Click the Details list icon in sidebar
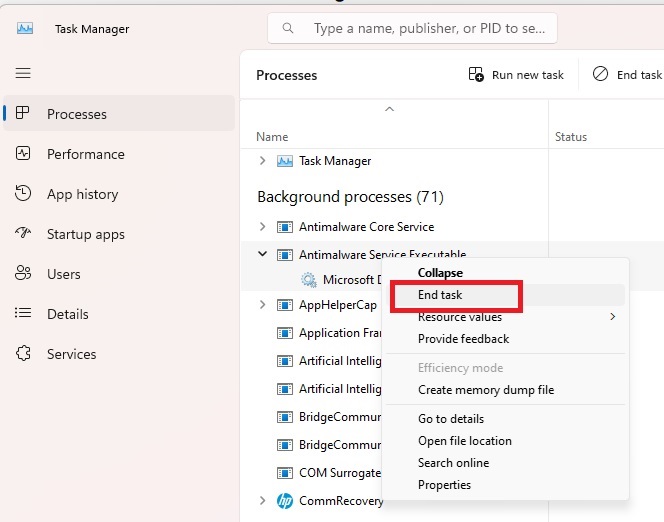The image size is (664, 522). 23,313
